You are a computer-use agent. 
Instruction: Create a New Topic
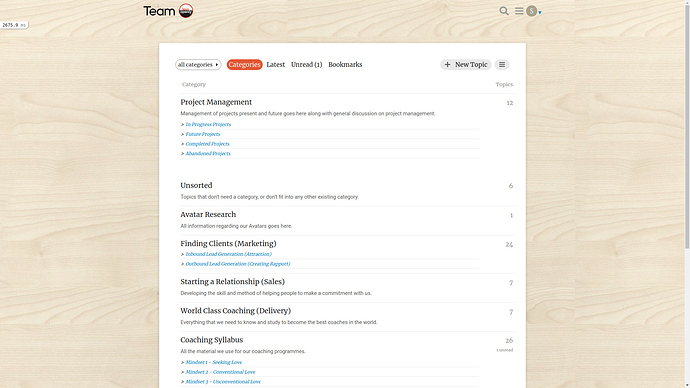[x=466, y=65]
